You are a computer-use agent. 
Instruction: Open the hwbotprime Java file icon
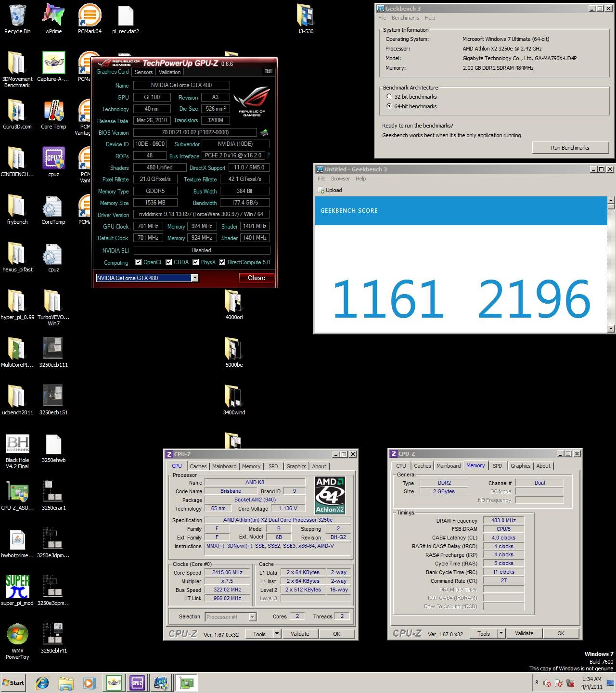(x=17, y=543)
